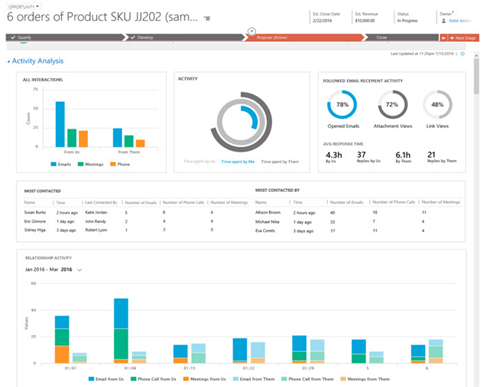Viewport: 481px width, 387px height.
Task: Click the Status field In Progress
Action: [407, 21]
